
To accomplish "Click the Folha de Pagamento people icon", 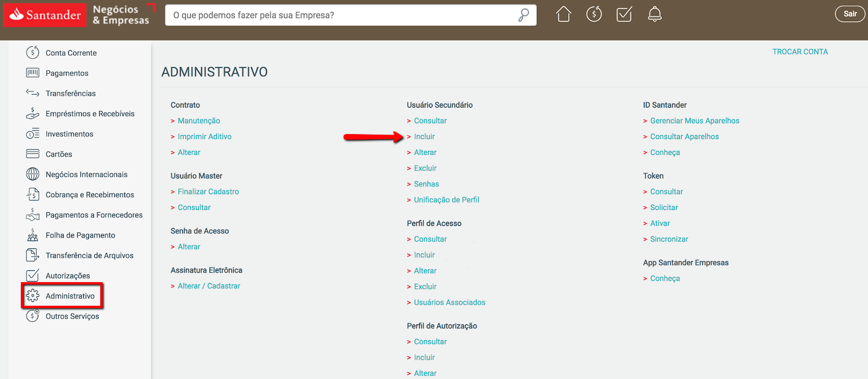I will coord(33,235).
